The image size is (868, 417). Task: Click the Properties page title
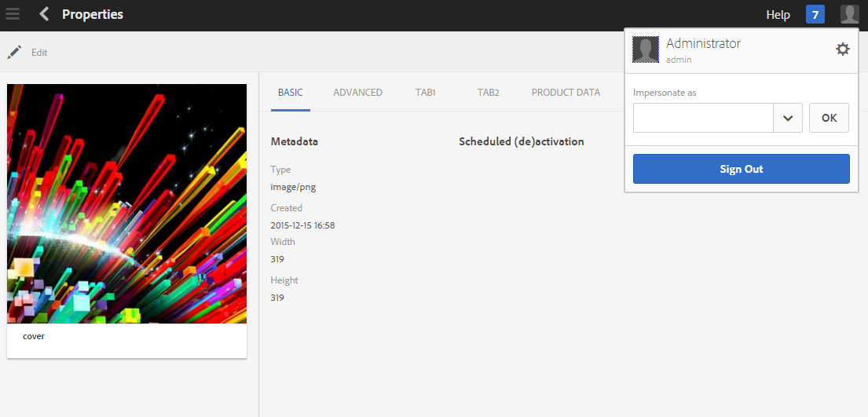point(93,14)
